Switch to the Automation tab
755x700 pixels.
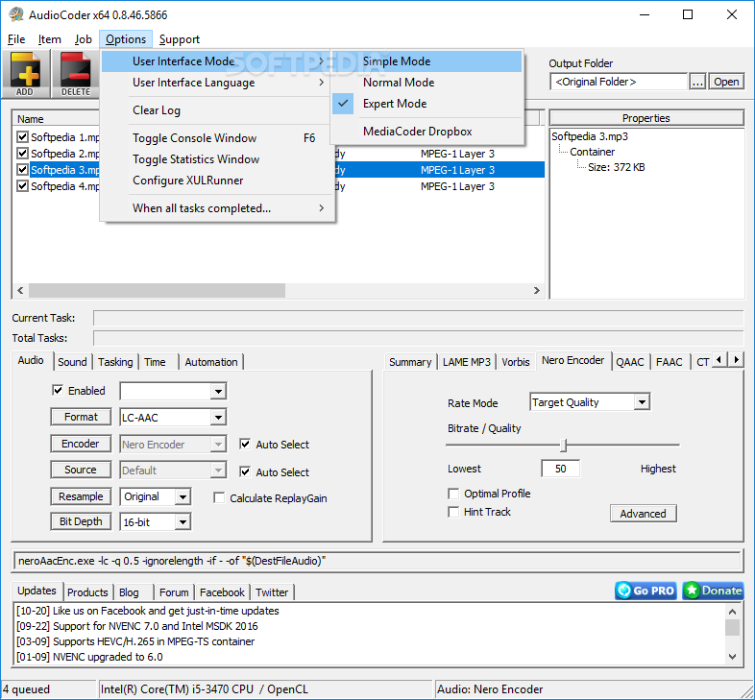211,362
